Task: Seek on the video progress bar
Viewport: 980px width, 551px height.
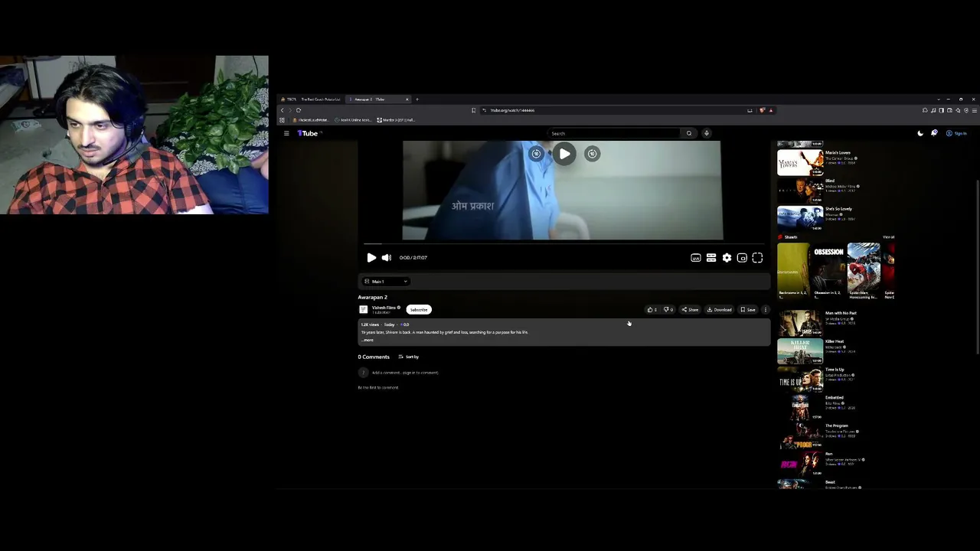Action: pyautogui.click(x=564, y=244)
